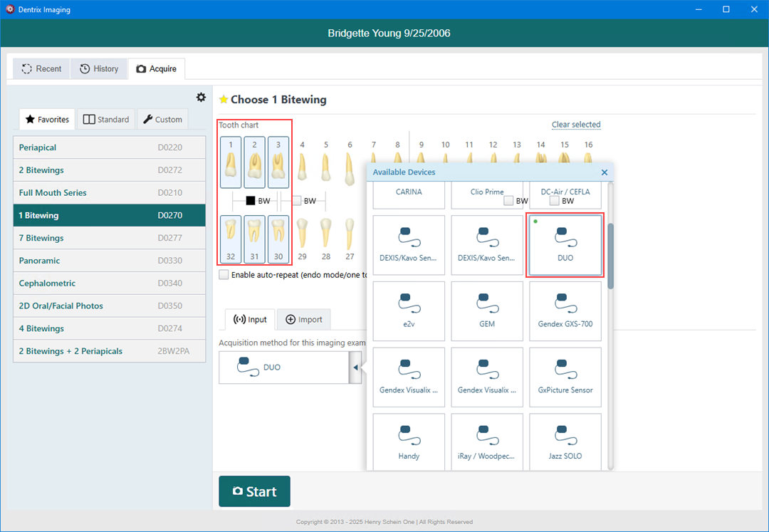This screenshot has height=532, width=769.
Task: Select the DUO sensor device tile
Action: point(565,245)
